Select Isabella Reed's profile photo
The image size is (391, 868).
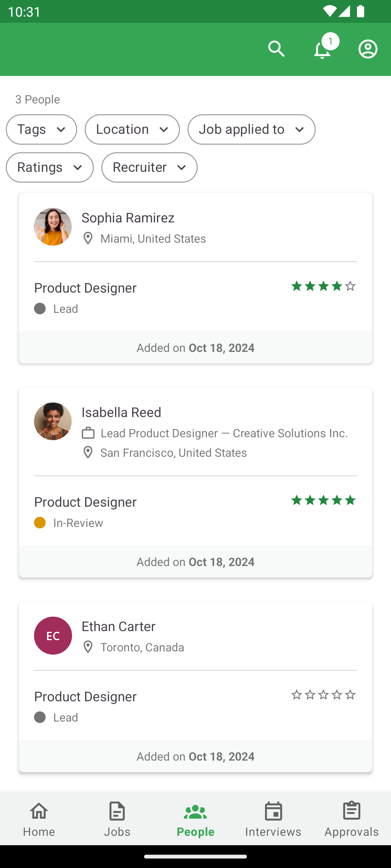53,421
